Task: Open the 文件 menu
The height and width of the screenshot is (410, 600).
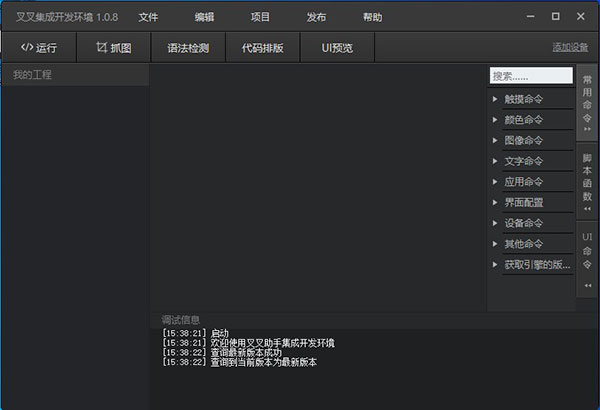Action: 148,17
